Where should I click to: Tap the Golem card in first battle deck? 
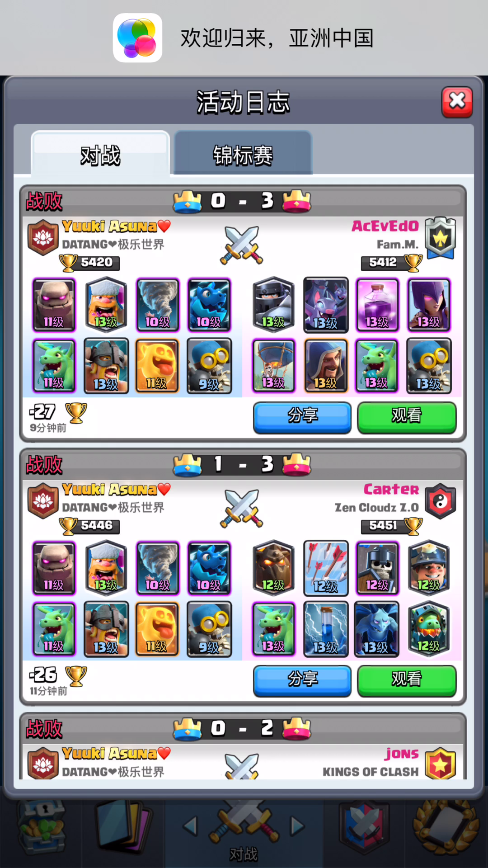click(54, 305)
